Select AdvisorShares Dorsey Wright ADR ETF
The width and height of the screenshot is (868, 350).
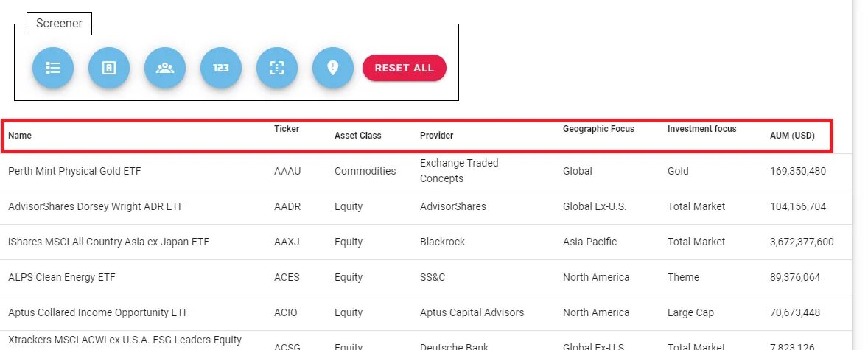96,206
